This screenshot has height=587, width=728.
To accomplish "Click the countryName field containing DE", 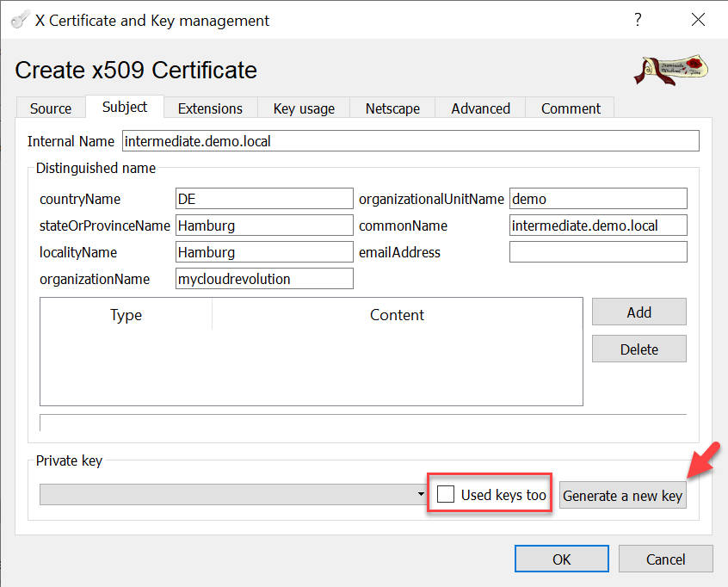I will point(264,199).
